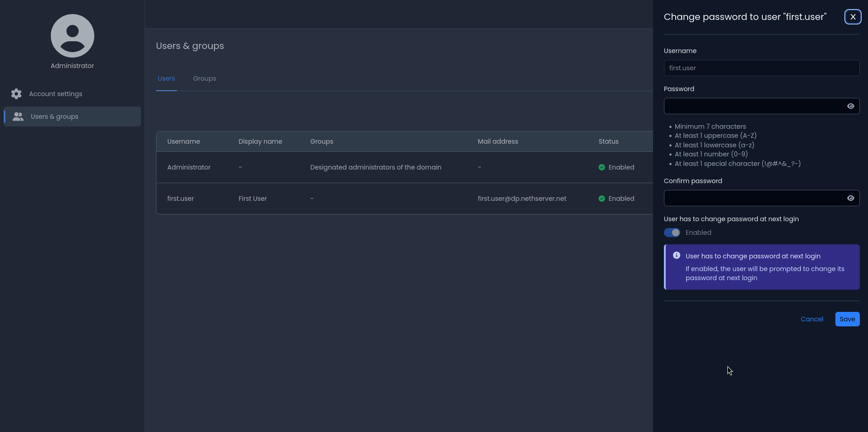Show password using Password field eye icon
The width and height of the screenshot is (868, 432).
click(850, 106)
